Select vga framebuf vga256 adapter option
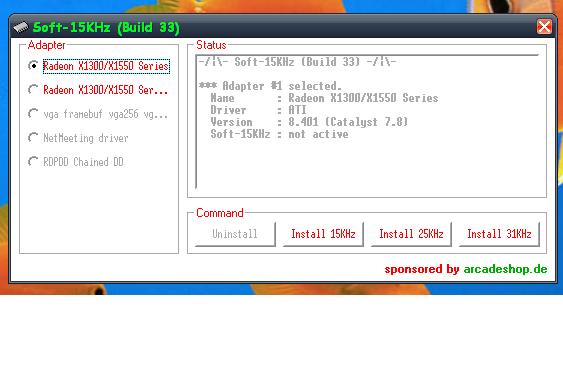Image resolution: width=563 pixels, height=384 pixels. pos(98,114)
